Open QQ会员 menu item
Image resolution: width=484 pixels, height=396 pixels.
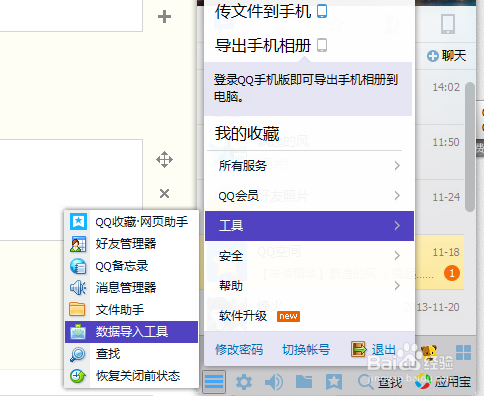tap(309, 196)
